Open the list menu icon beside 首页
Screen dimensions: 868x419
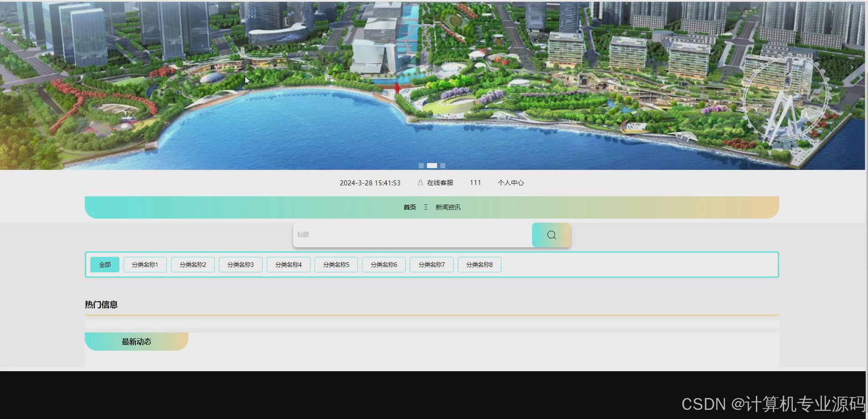[425, 207]
